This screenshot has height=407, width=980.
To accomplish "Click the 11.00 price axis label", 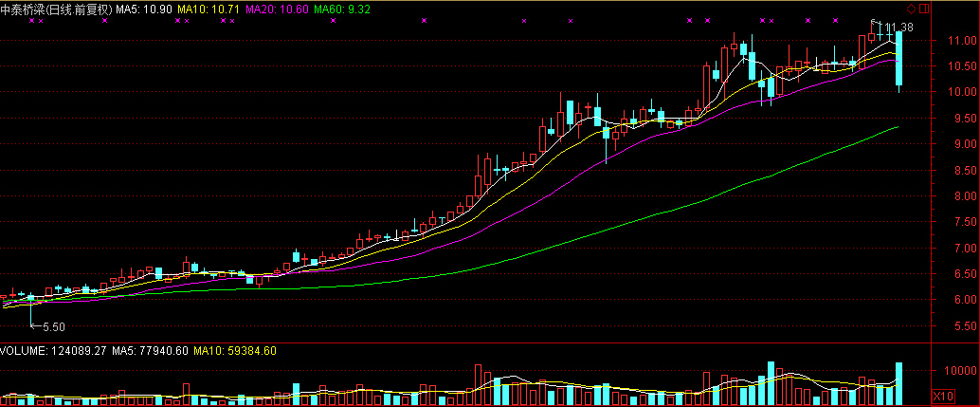I will pyautogui.click(x=964, y=41).
